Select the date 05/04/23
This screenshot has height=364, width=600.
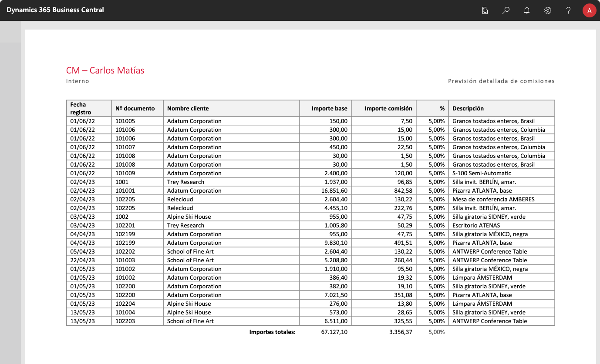coord(82,251)
